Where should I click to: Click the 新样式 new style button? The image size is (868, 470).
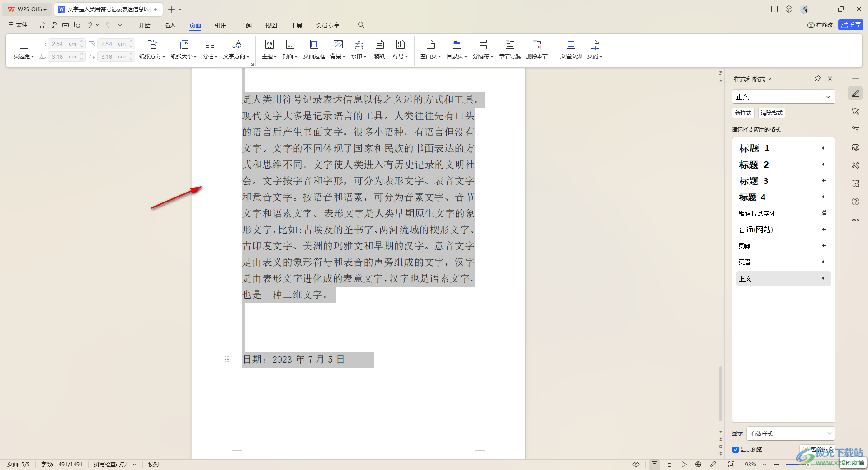coord(743,113)
